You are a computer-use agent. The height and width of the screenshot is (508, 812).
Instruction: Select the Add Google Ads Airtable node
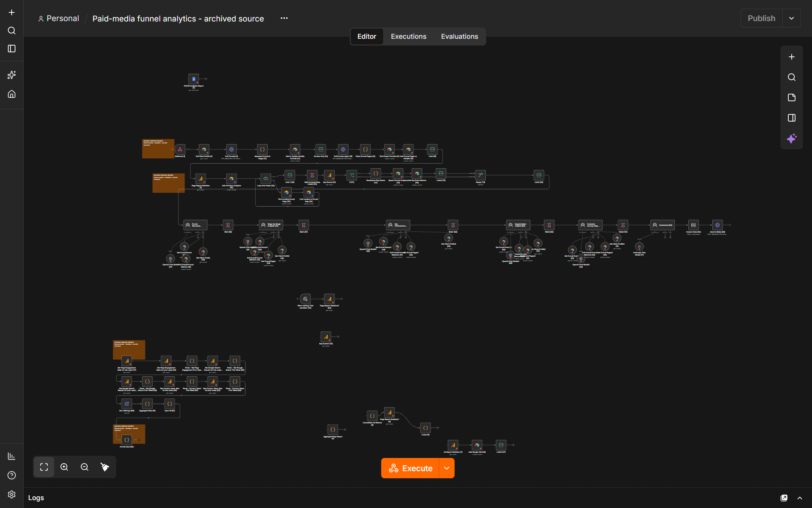point(477,445)
